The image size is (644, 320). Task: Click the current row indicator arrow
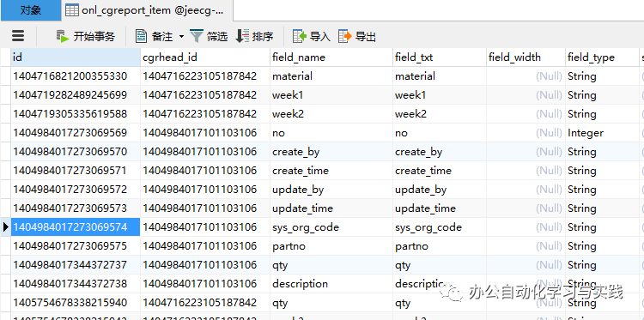(5, 227)
